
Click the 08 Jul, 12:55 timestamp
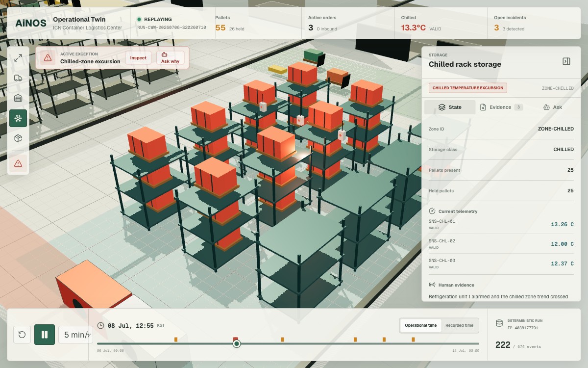pyautogui.click(x=131, y=326)
